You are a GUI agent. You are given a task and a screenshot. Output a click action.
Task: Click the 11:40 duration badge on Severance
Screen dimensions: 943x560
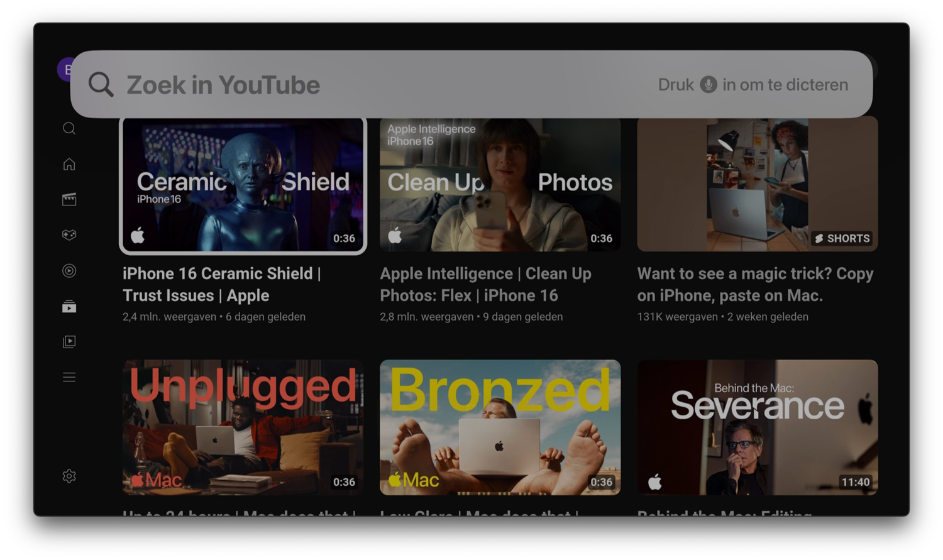(856, 482)
